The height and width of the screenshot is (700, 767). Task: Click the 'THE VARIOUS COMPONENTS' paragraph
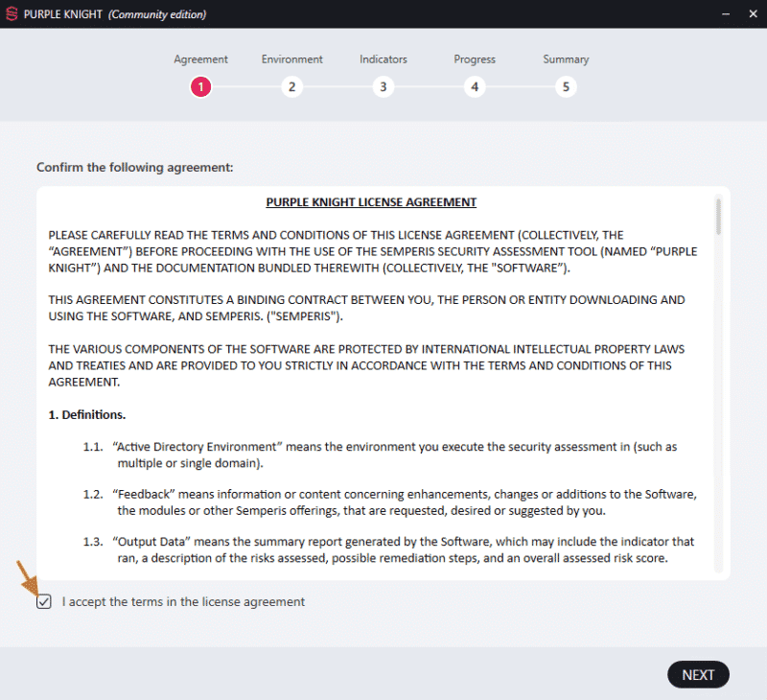click(x=366, y=365)
